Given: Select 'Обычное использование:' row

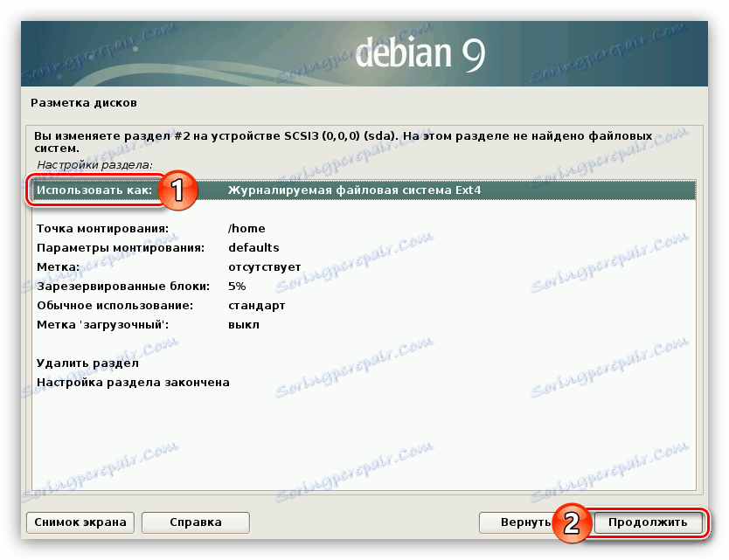Looking at the screenshot, I should (x=364, y=305).
